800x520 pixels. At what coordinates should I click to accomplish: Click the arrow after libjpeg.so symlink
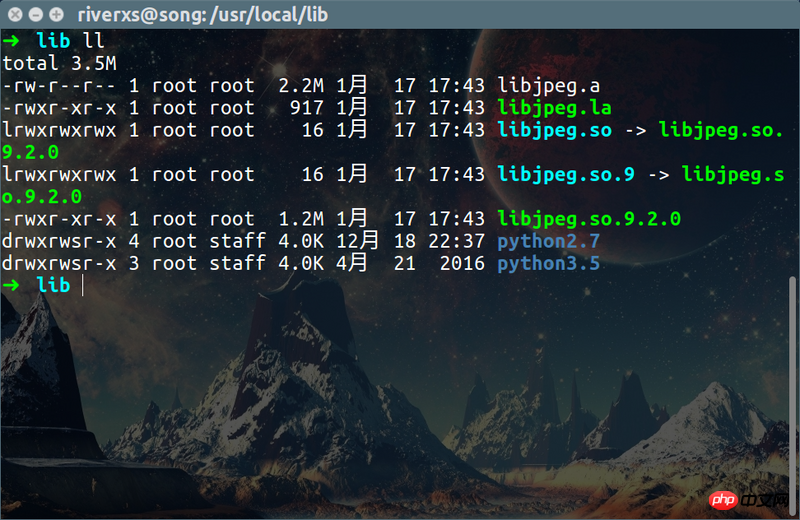tap(636, 131)
